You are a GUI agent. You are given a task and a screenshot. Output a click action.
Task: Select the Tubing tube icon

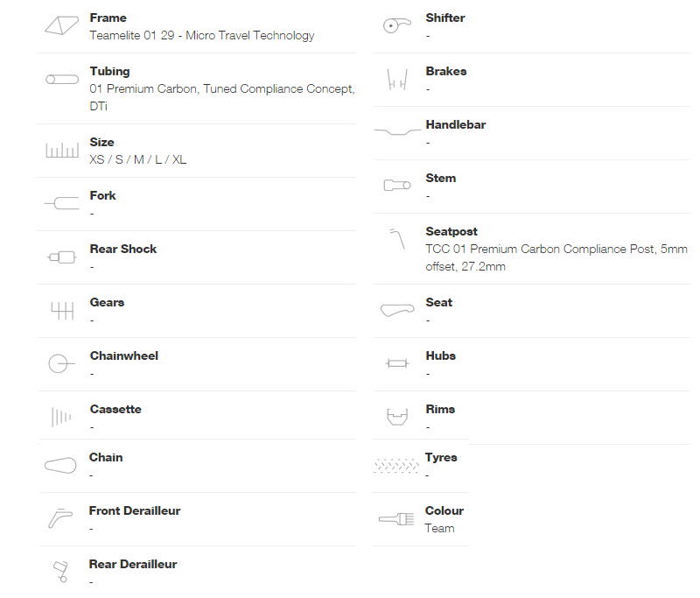point(62,79)
